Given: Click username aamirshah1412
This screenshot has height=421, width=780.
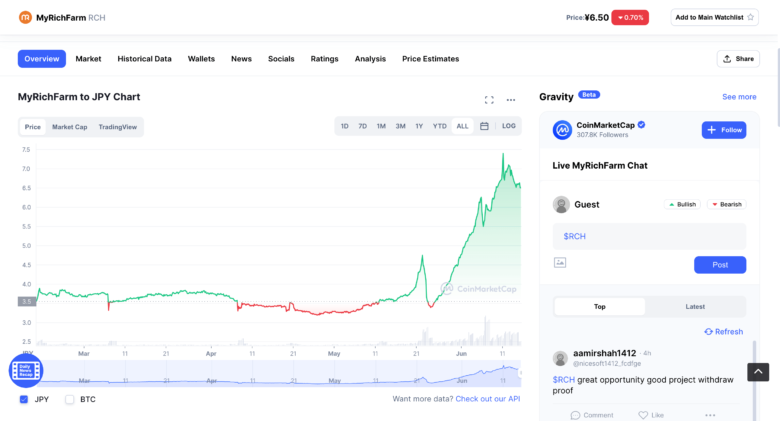Looking at the screenshot, I should [604, 353].
